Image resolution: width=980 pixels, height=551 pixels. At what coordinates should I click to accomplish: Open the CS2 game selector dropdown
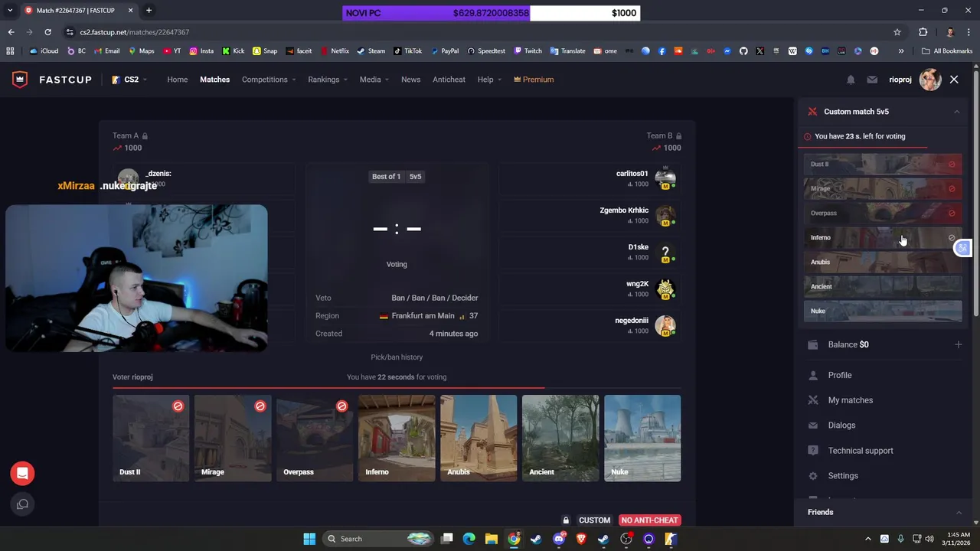129,80
